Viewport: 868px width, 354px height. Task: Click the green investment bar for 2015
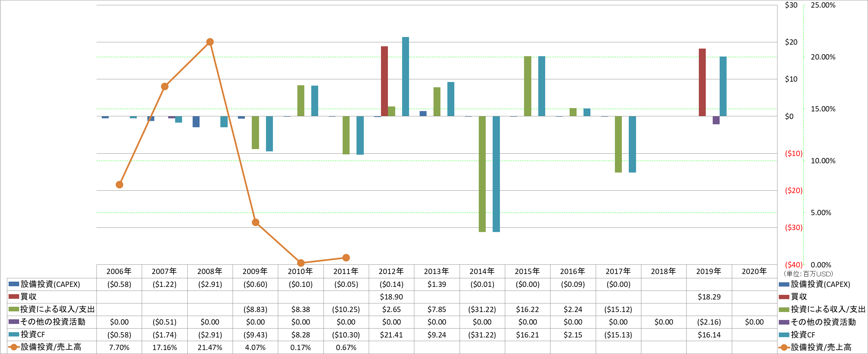pyautogui.click(x=527, y=86)
